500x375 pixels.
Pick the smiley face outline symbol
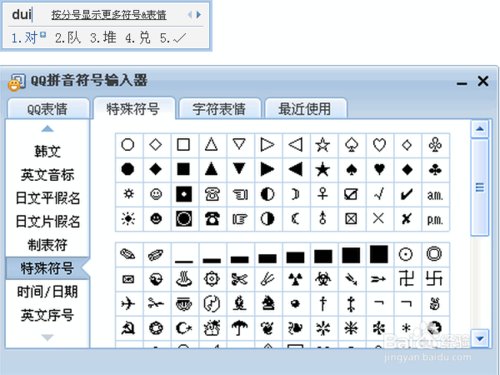click(156, 194)
